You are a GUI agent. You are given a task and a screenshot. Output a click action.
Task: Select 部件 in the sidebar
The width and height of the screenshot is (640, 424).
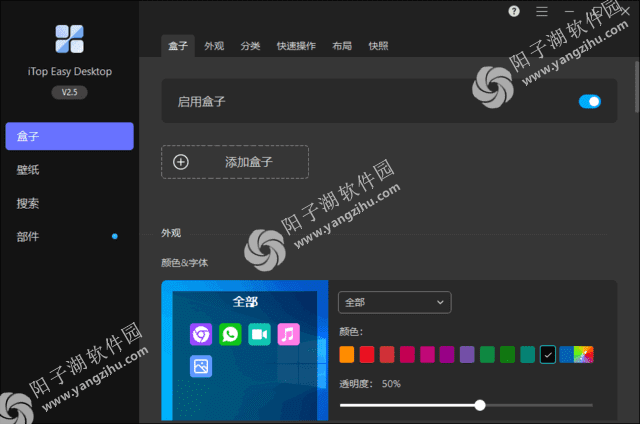pyautogui.click(x=69, y=237)
